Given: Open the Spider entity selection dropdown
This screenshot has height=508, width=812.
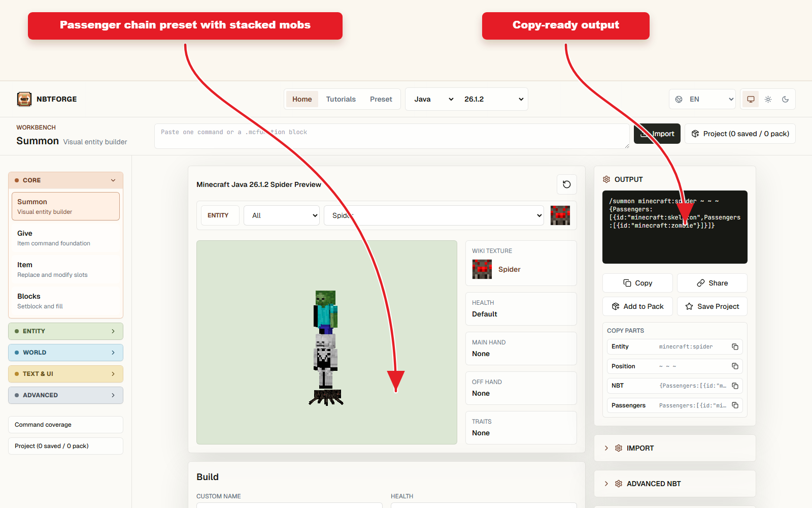Looking at the screenshot, I should 434,215.
